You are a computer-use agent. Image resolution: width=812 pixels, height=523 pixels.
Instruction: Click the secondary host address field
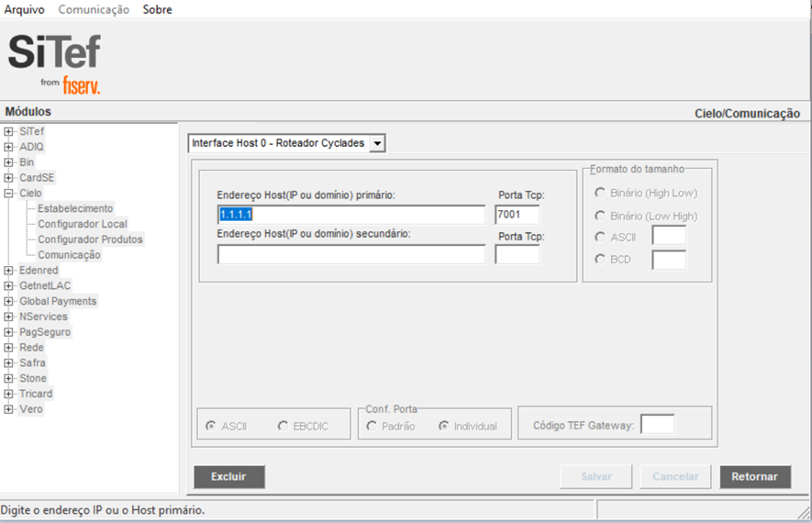tap(351, 254)
